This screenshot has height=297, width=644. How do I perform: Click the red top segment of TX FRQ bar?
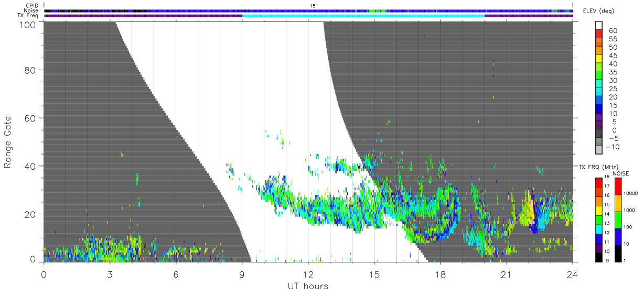click(x=598, y=183)
